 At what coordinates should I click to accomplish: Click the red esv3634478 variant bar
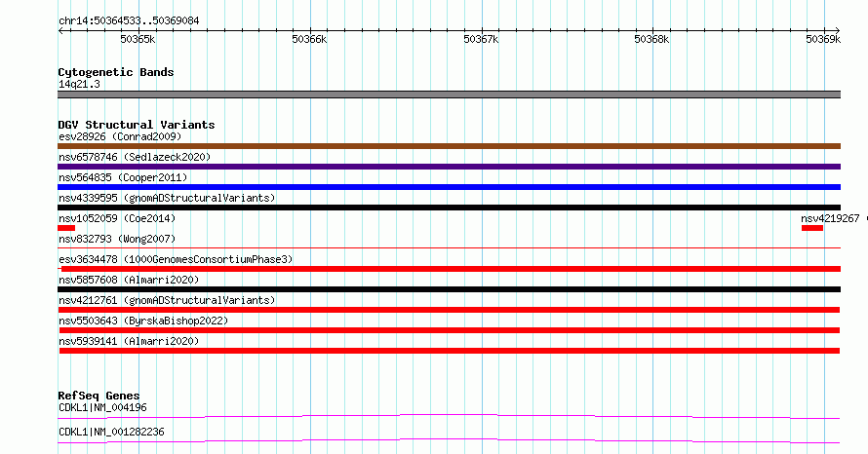[x=451, y=269]
